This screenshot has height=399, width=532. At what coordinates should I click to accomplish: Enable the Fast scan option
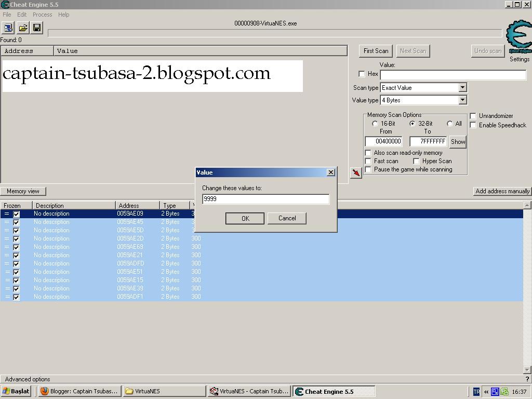368,161
